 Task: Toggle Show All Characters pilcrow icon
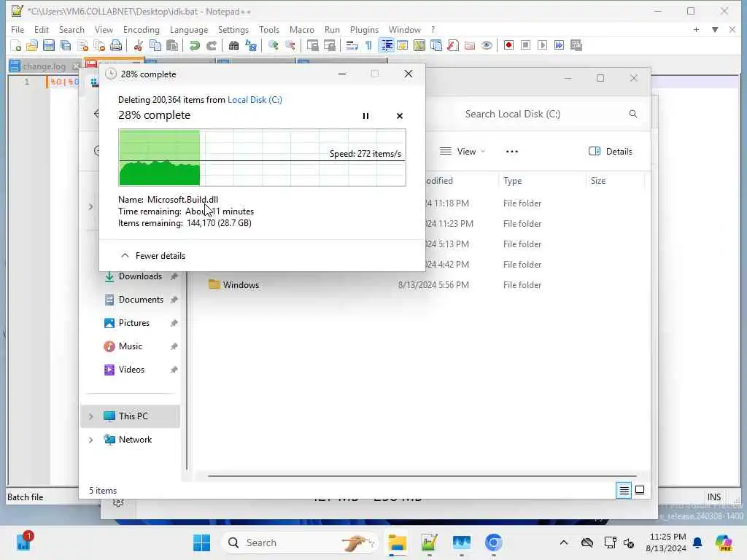coord(368,45)
